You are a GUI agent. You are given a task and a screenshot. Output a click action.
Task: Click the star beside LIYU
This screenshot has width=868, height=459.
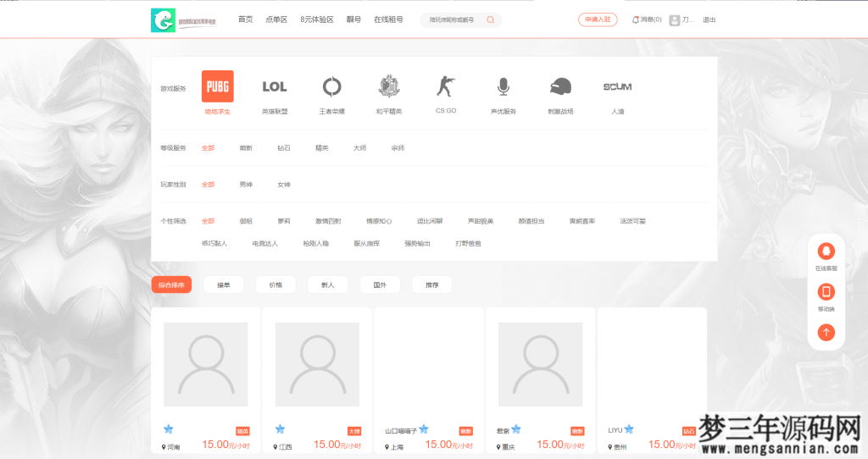pos(629,429)
